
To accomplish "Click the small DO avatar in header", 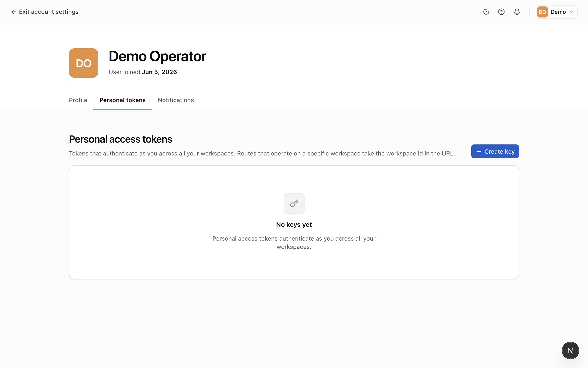I will (542, 12).
